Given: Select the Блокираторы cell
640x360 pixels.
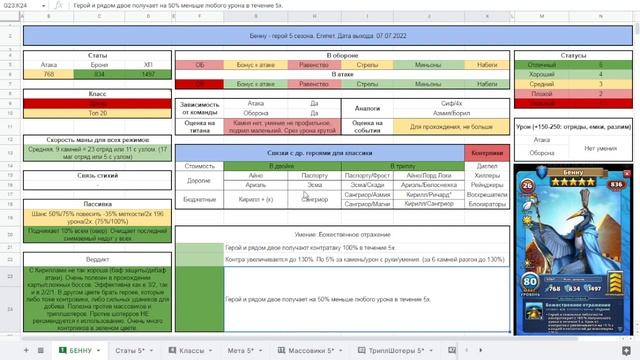Looking at the screenshot, I should pyautogui.click(x=487, y=204).
